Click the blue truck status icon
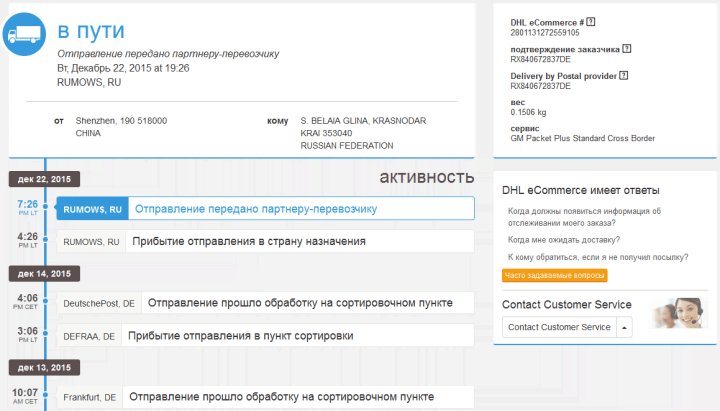This screenshot has height=411, width=720. 24,34
